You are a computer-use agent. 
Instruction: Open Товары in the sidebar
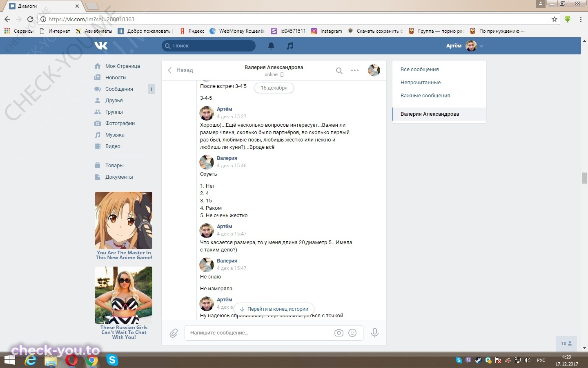pyautogui.click(x=114, y=166)
